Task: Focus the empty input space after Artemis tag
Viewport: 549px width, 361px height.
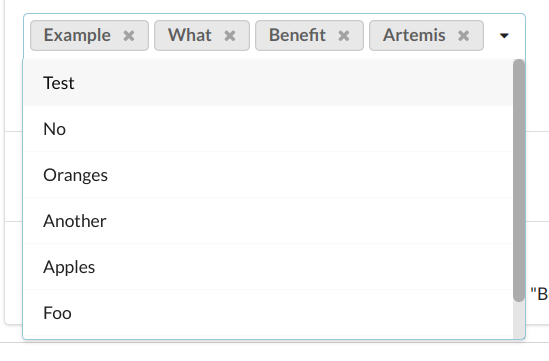Action: tap(490, 35)
